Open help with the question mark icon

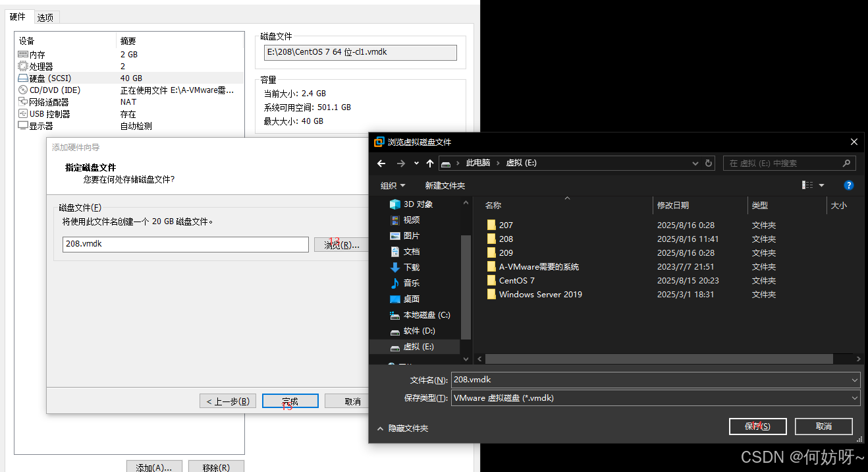pos(849,185)
